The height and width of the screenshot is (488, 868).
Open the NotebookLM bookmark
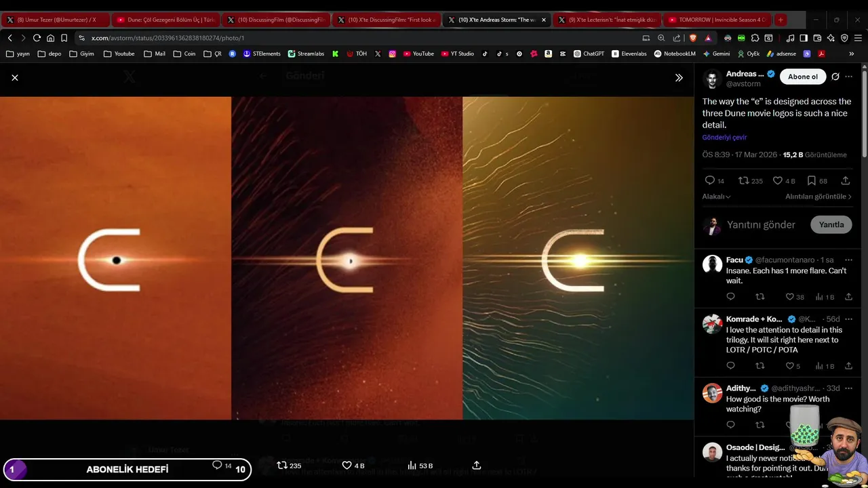tap(675, 54)
